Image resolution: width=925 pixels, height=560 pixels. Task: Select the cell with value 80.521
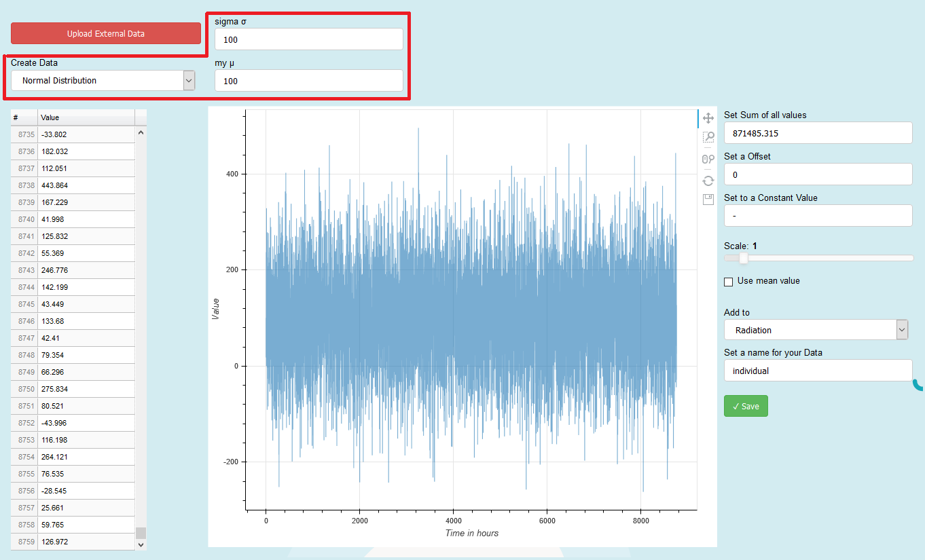86,406
